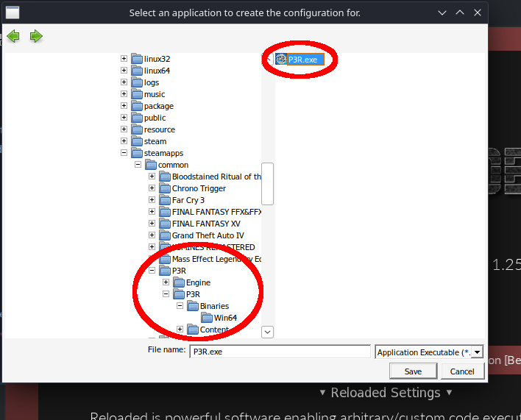The image size is (521, 420).
Task: Select the steamapps folder icon
Action: pyautogui.click(x=137, y=153)
